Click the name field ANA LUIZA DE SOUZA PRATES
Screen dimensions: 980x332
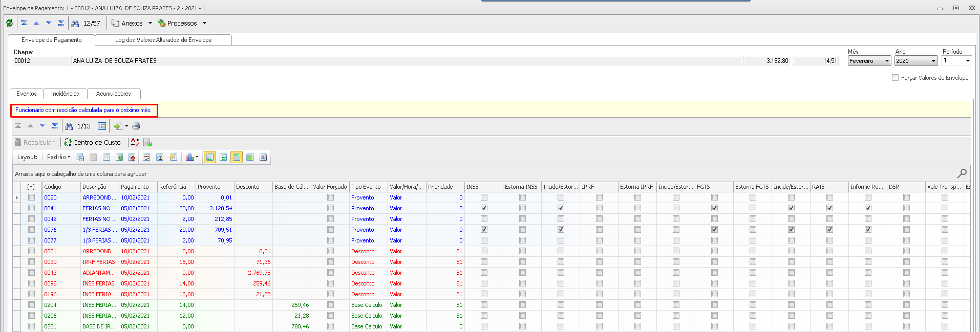click(407, 61)
